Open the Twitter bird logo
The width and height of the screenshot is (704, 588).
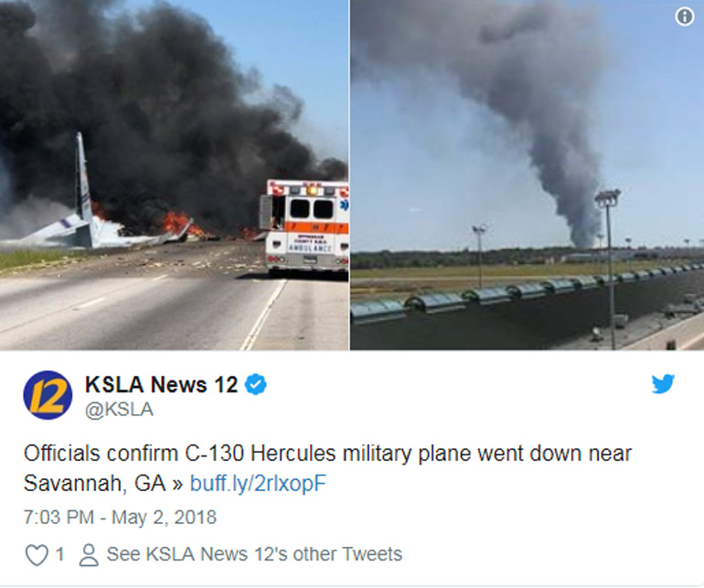coord(663,383)
